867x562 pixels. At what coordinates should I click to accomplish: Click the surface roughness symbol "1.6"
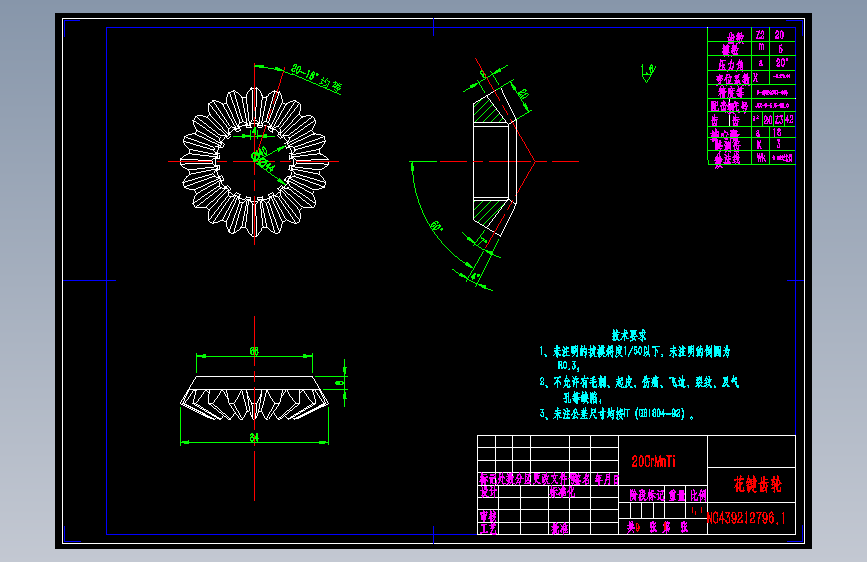(x=648, y=72)
